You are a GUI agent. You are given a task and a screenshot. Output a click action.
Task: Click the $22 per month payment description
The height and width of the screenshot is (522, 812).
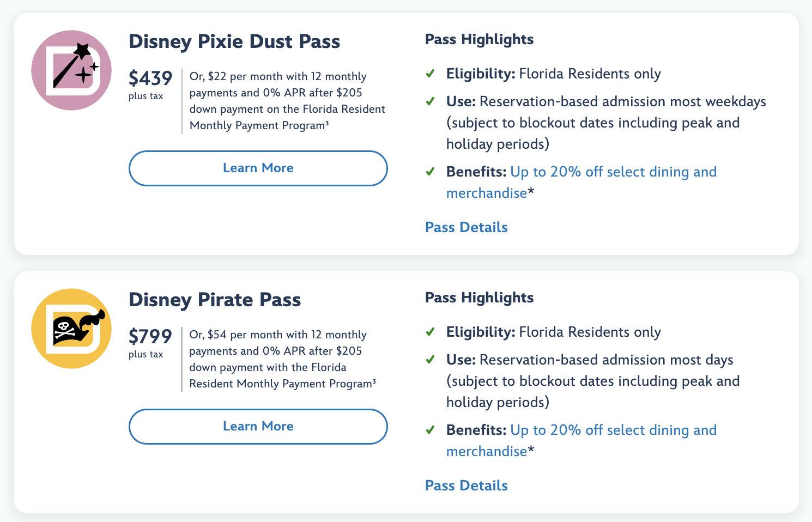pyautogui.click(x=287, y=101)
